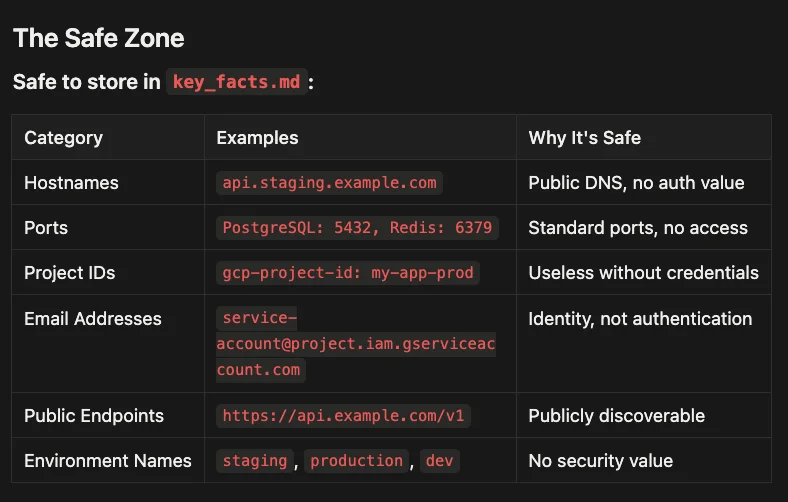Click the "Standard ports, no access" text
The image size is (788, 502).
coord(637,227)
